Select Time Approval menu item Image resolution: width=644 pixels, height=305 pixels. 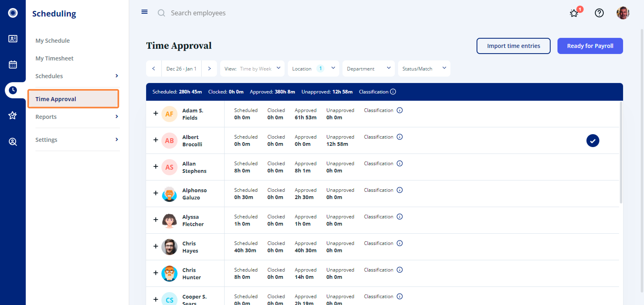73,99
